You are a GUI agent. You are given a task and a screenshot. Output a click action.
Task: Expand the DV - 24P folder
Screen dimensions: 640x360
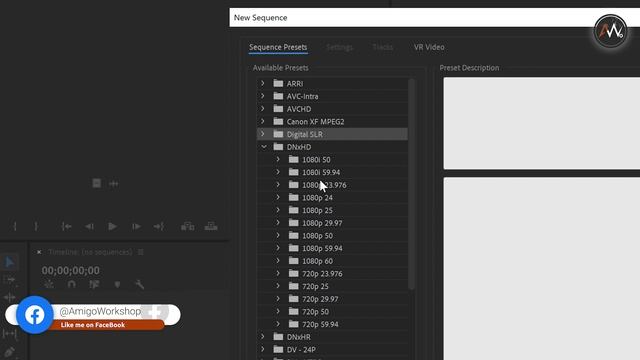click(x=263, y=349)
